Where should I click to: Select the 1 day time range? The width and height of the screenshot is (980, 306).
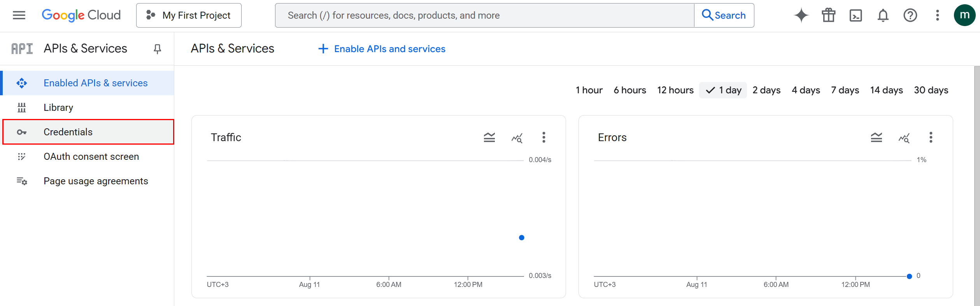click(x=723, y=90)
